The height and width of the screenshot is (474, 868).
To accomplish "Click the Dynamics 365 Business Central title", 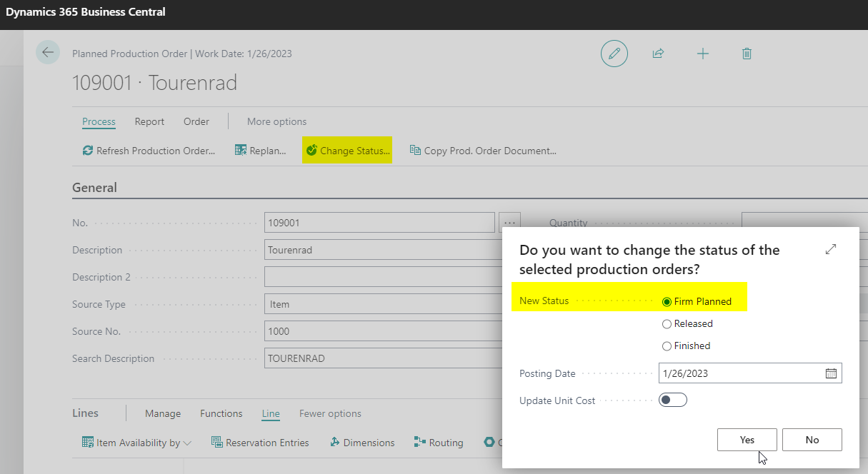I will coord(86,12).
